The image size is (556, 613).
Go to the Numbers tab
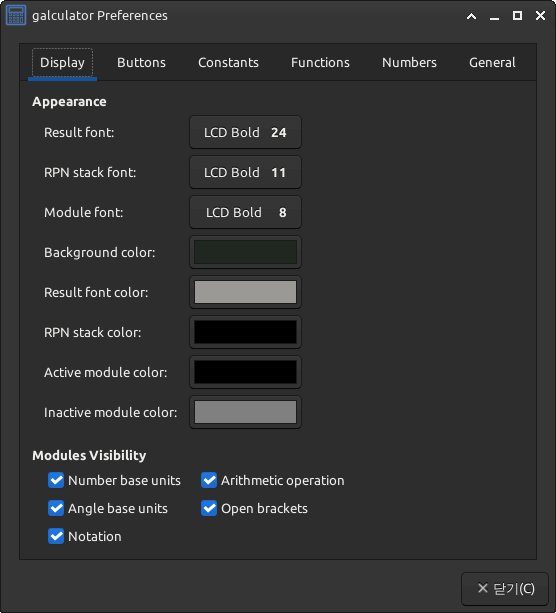click(409, 63)
